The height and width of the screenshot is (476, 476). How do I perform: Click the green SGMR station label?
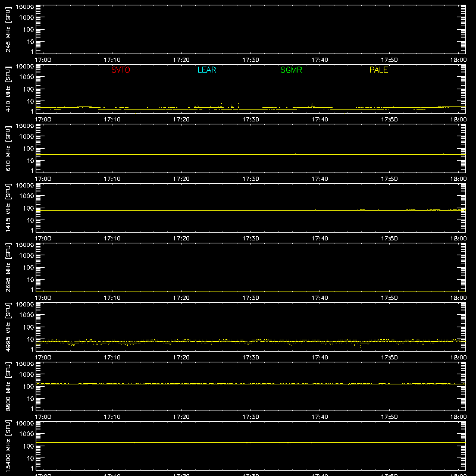pyautogui.click(x=291, y=70)
